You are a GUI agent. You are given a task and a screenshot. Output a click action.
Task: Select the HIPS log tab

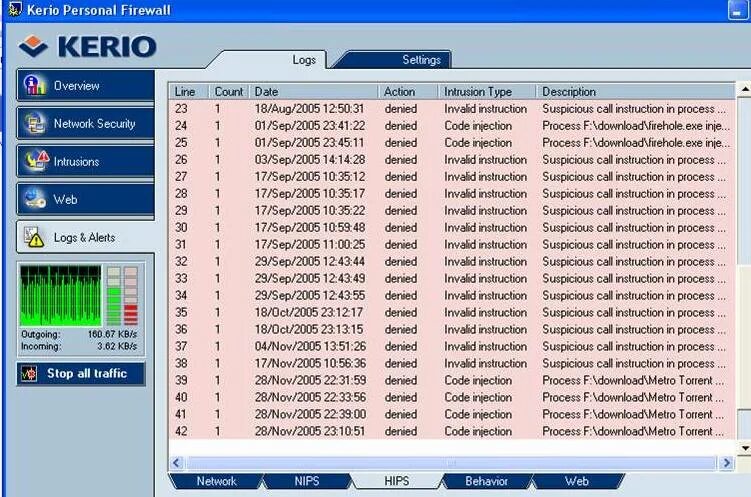pos(397,481)
